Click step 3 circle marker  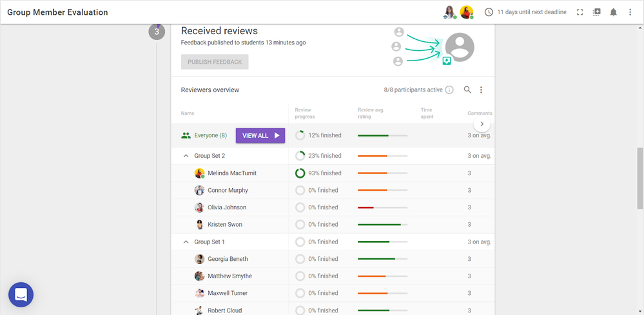click(157, 32)
